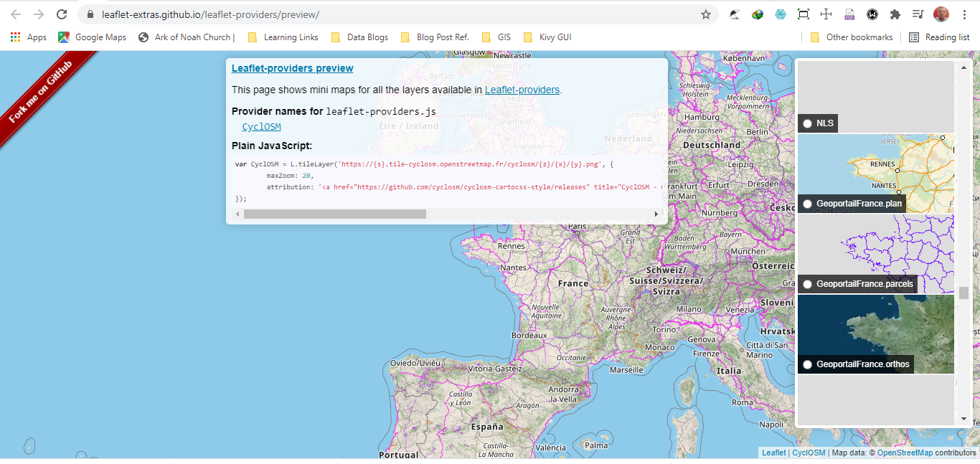Click the black circular W extension
The width and height of the screenshot is (980, 464).
[872, 14]
